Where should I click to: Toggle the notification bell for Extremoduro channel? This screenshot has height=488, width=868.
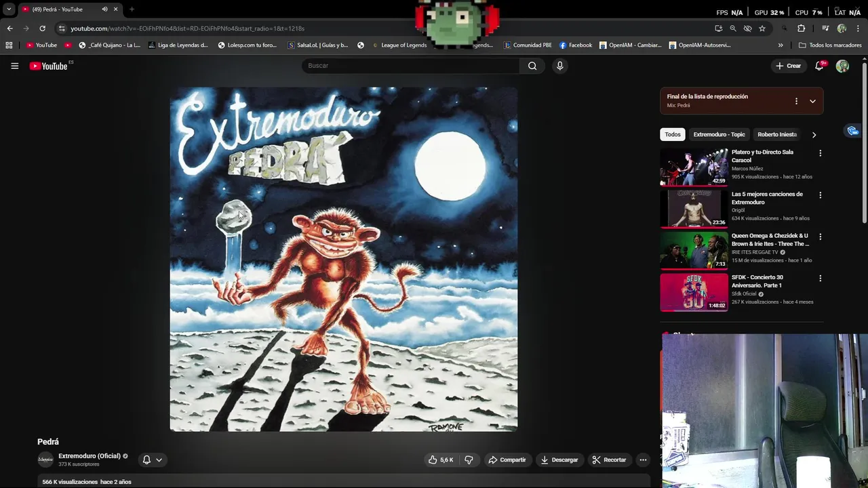click(152, 460)
